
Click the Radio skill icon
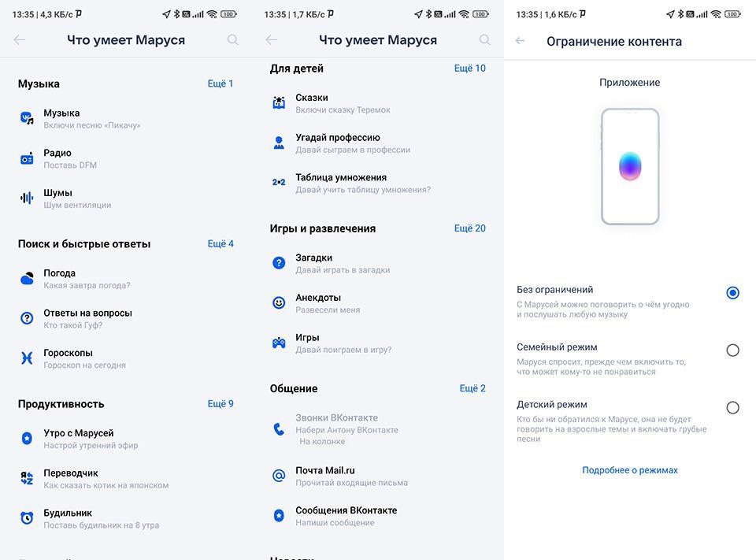click(x=27, y=159)
